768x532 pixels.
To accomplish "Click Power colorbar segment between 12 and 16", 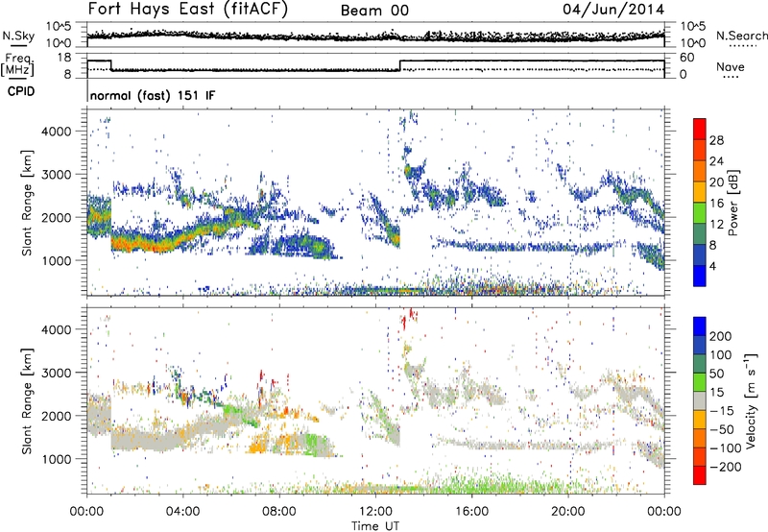I will click(700, 213).
